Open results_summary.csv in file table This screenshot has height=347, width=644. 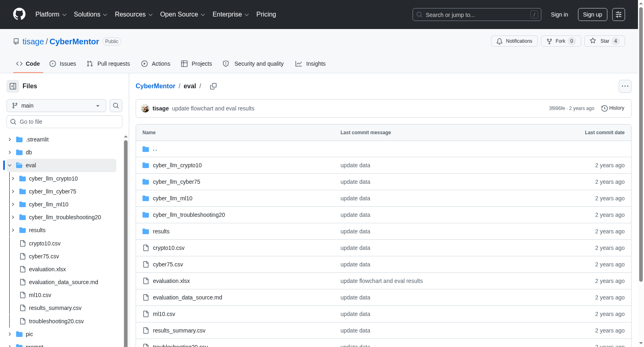tap(179, 330)
